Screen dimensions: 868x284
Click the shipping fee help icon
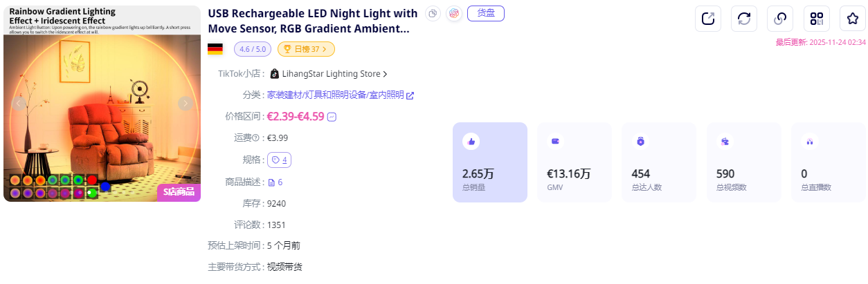point(255,138)
